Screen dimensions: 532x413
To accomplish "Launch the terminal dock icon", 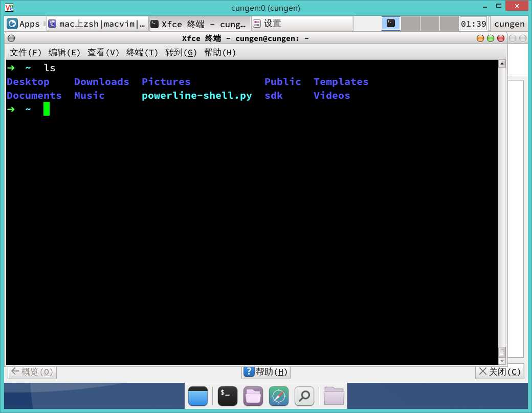I will click(x=227, y=396).
